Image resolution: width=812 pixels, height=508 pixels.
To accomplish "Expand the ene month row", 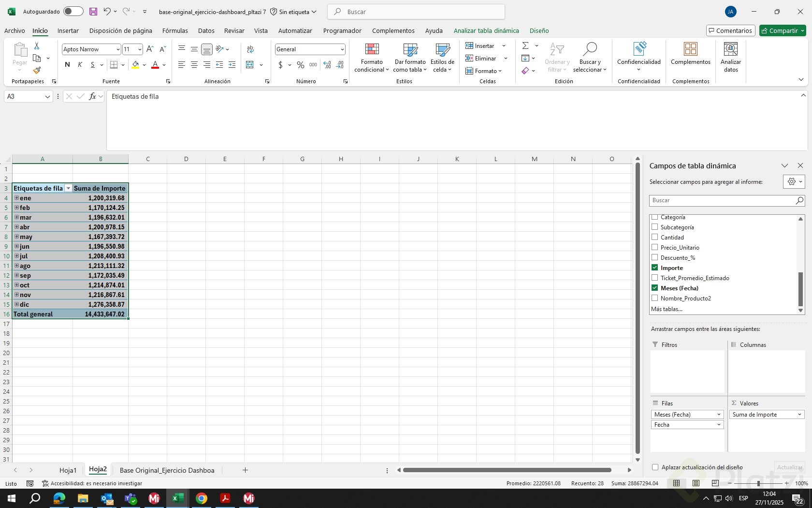I will point(16,198).
